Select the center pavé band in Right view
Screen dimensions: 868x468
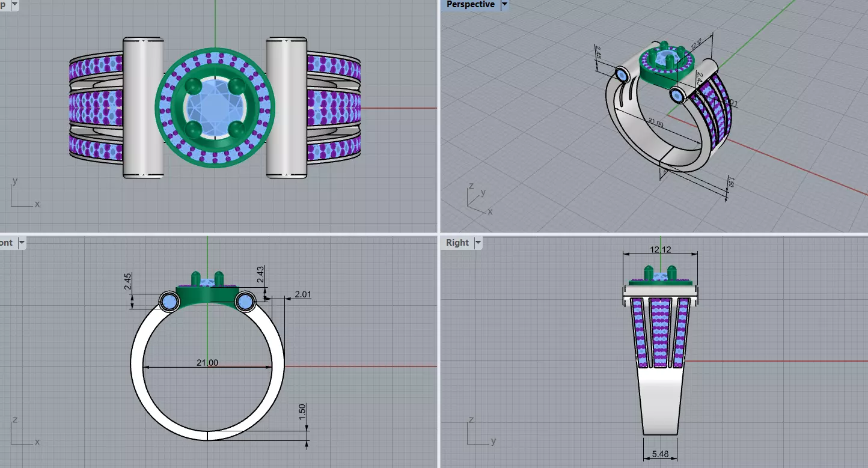click(660, 333)
